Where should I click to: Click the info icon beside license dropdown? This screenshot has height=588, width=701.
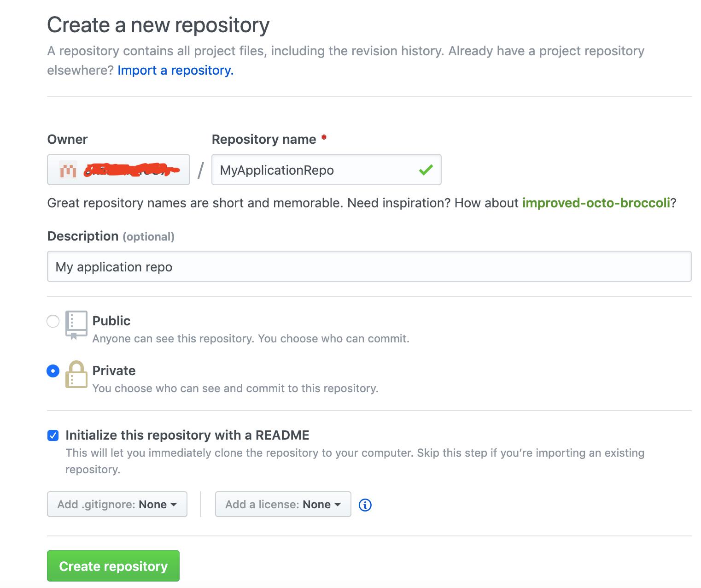tap(365, 505)
